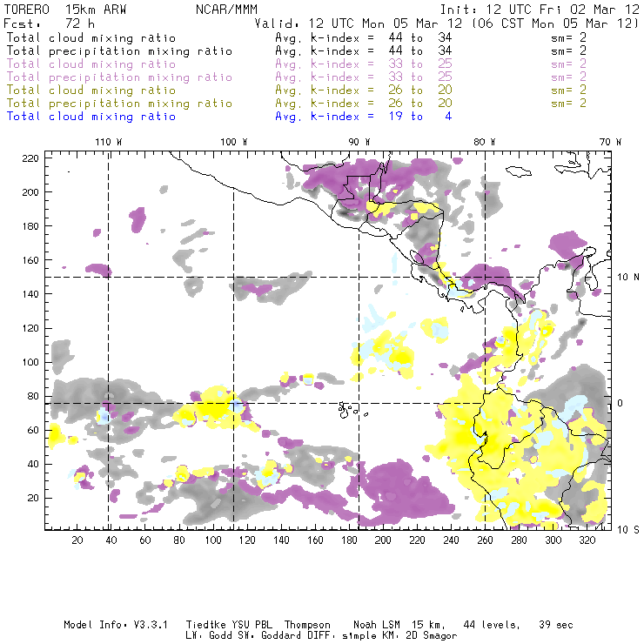
Task: Click the "44 levels," text
Action: click(x=492, y=625)
